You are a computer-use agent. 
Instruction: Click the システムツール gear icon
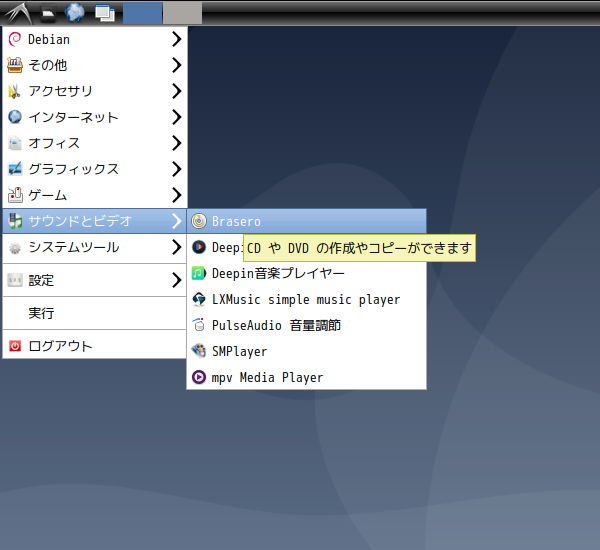(x=15, y=248)
